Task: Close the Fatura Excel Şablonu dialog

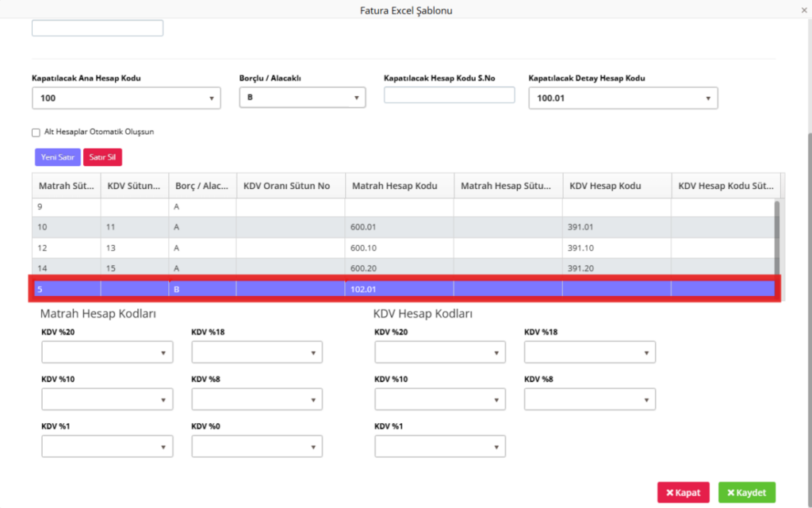Action: 804,10
